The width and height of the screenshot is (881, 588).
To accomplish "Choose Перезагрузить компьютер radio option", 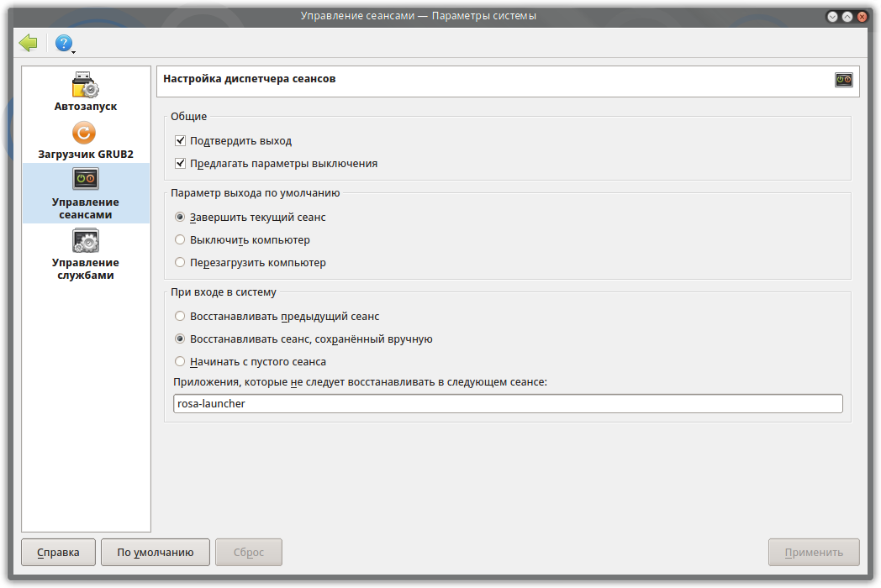I will coord(180,263).
